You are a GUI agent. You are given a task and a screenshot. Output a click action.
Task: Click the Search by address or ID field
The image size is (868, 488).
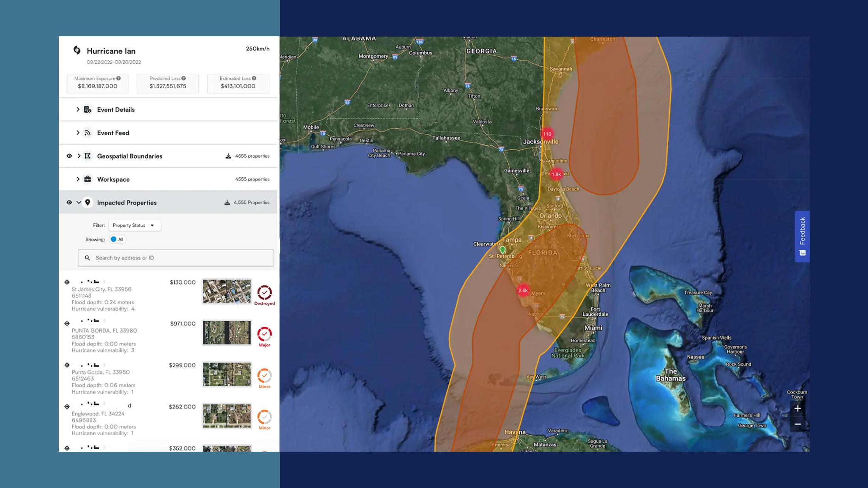pos(176,258)
